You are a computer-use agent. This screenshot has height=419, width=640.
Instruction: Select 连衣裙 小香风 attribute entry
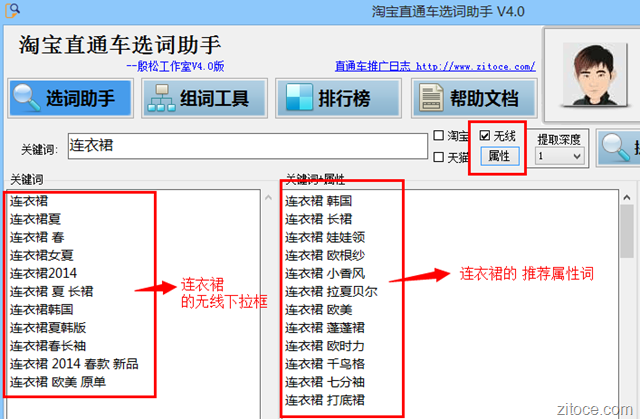(325, 273)
